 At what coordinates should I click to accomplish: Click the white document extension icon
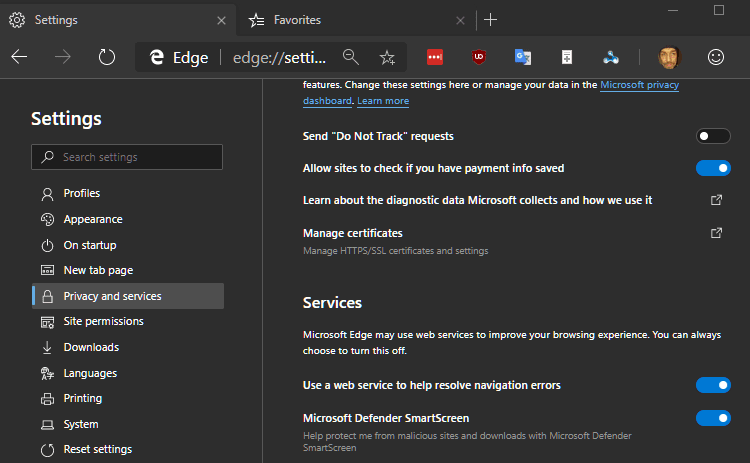(567, 57)
